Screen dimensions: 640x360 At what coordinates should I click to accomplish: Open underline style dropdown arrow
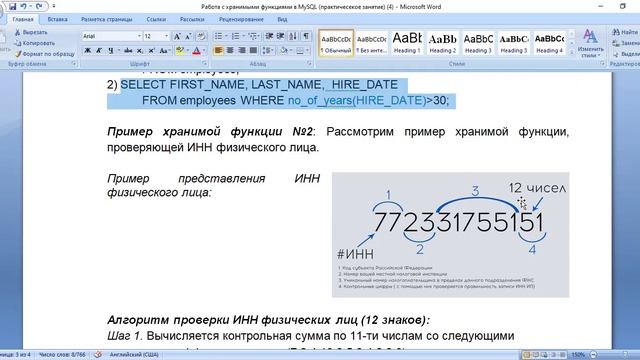119,51
